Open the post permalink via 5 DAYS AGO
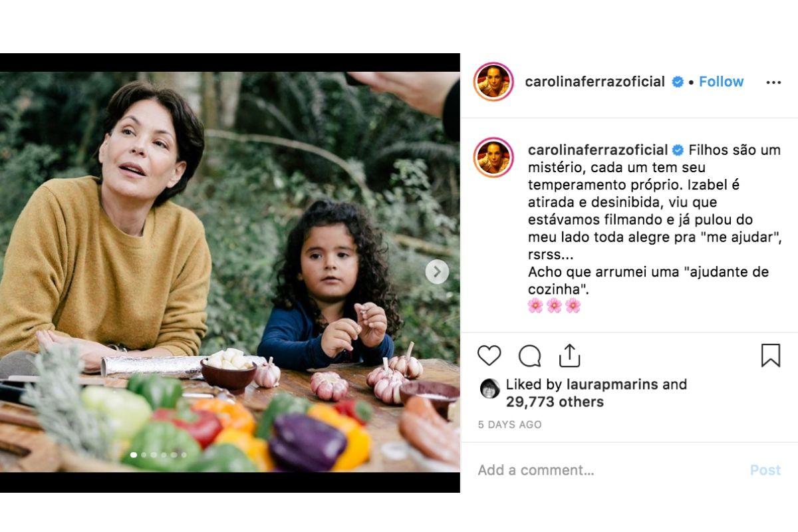 [x=509, y=424]
